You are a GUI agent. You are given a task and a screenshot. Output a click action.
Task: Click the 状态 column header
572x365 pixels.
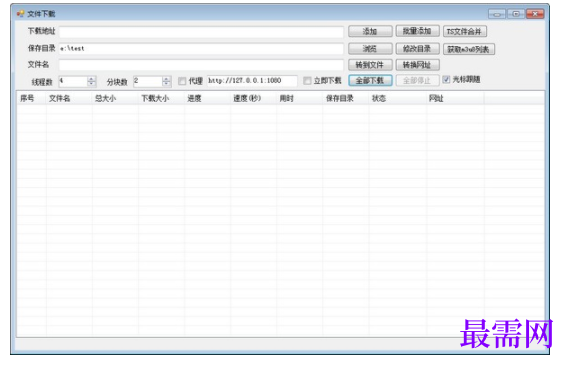(398, 98)
